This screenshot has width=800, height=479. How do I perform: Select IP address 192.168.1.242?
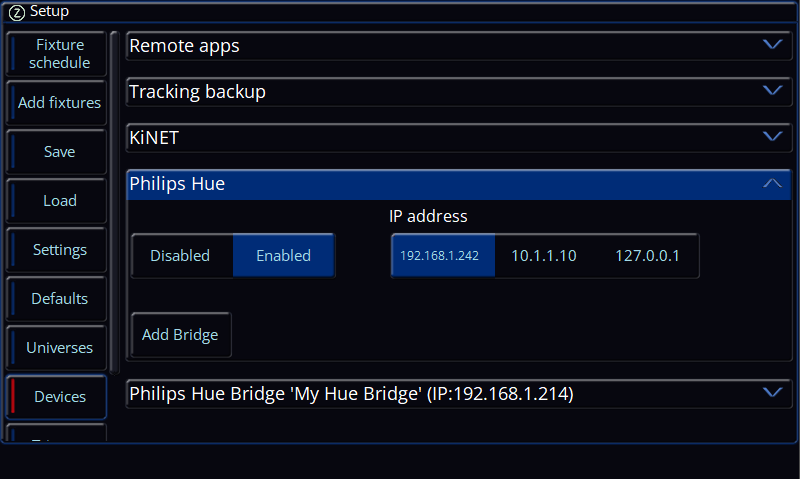point(443,256)
